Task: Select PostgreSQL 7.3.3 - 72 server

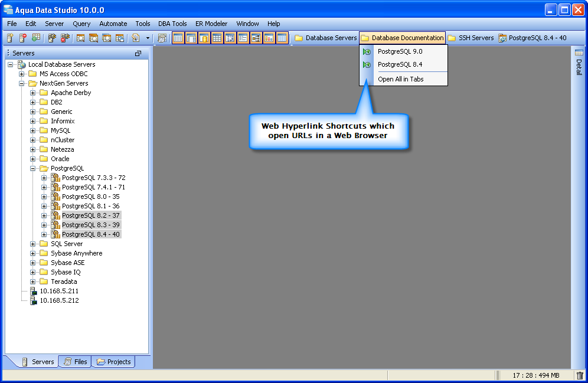Action: pos(94,178)
